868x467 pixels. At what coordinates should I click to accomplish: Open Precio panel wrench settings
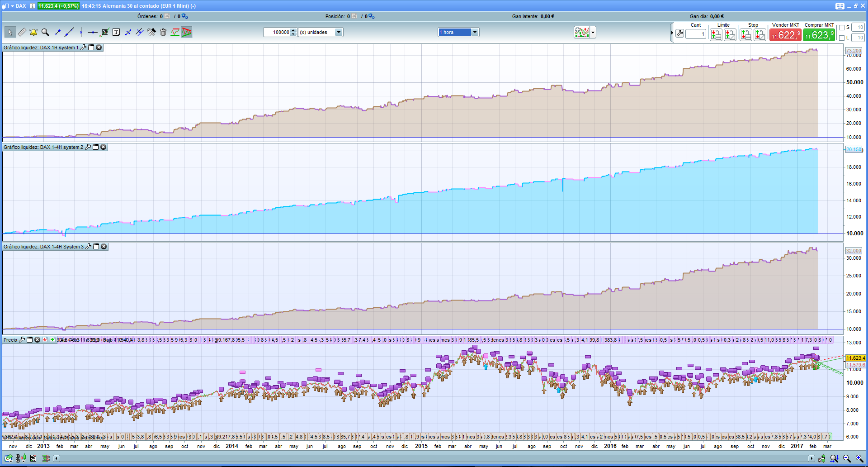pyautogui.click(x=22, y=340)
